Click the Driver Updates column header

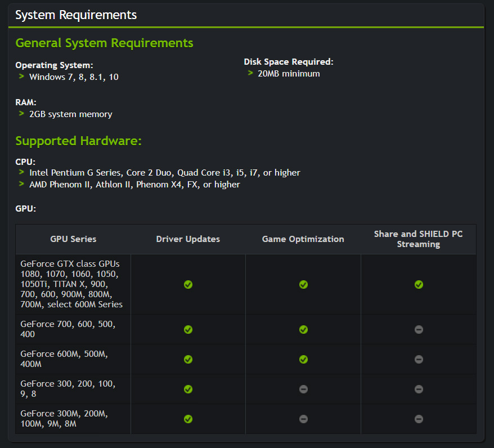coord(188,239)
